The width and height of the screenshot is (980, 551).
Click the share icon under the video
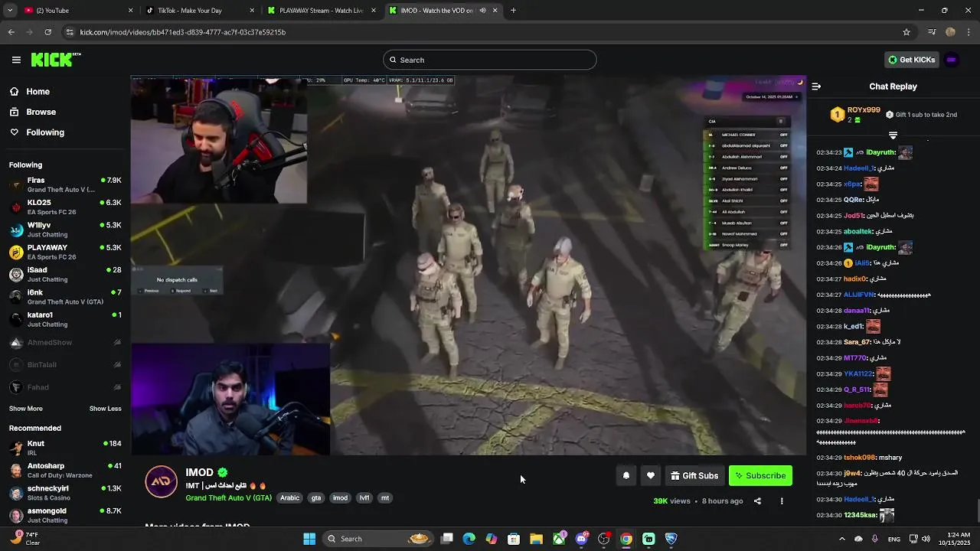coord(757,501)
